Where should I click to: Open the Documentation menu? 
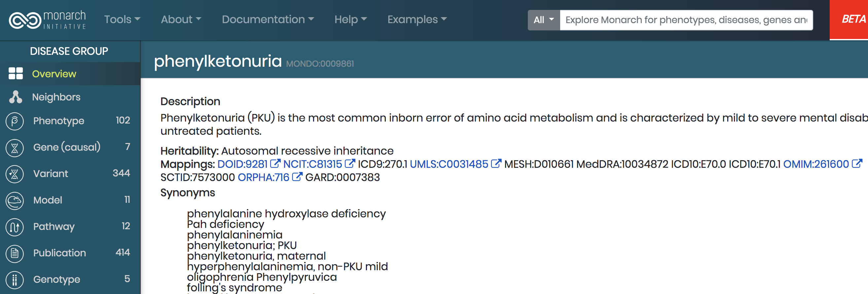click(x=268, y=19)
